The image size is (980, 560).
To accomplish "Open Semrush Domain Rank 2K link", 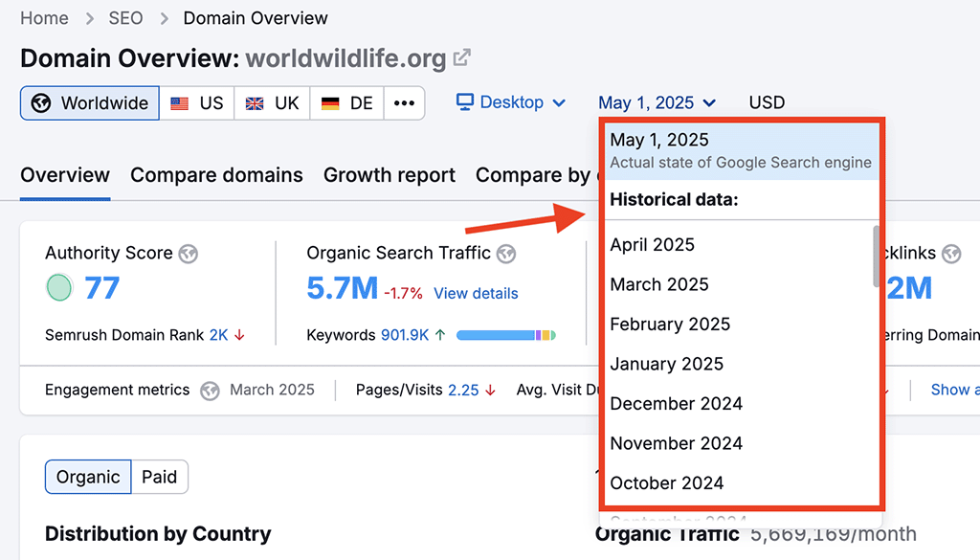I will click(219, 335).
